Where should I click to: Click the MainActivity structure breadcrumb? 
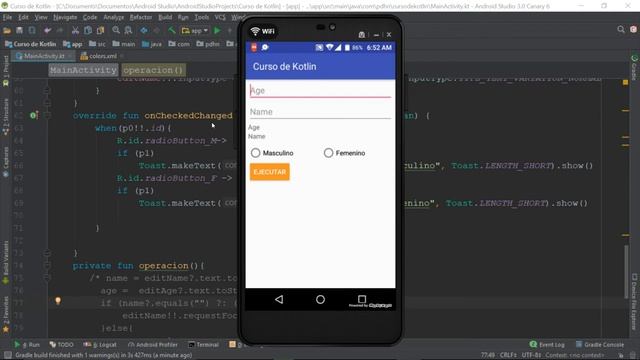[x=83, y=70]
